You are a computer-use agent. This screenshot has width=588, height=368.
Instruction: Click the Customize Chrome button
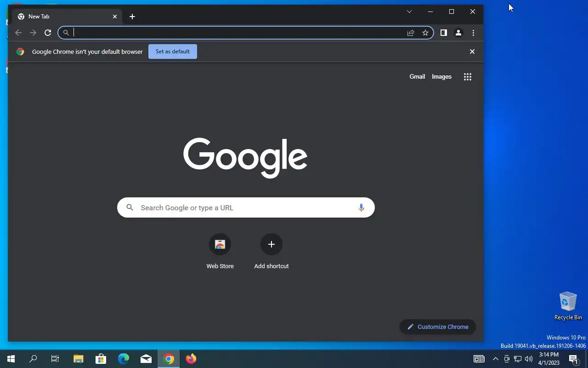coord(438,327)
